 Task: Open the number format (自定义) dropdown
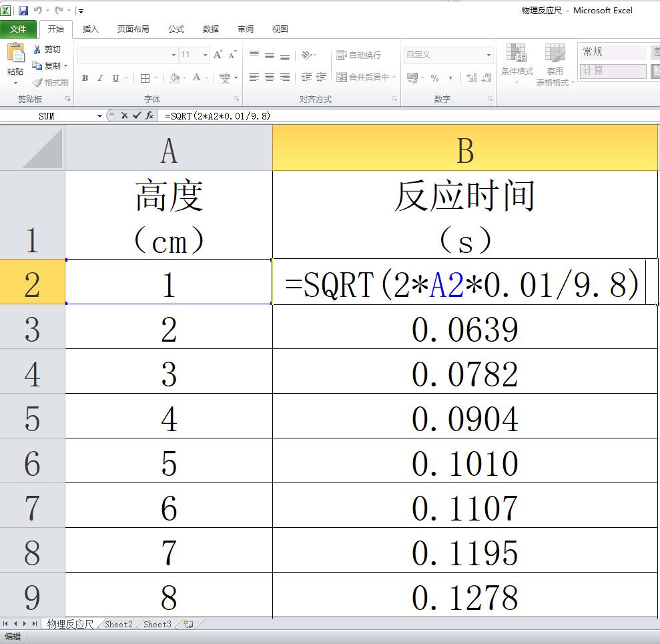pos(488,55)
